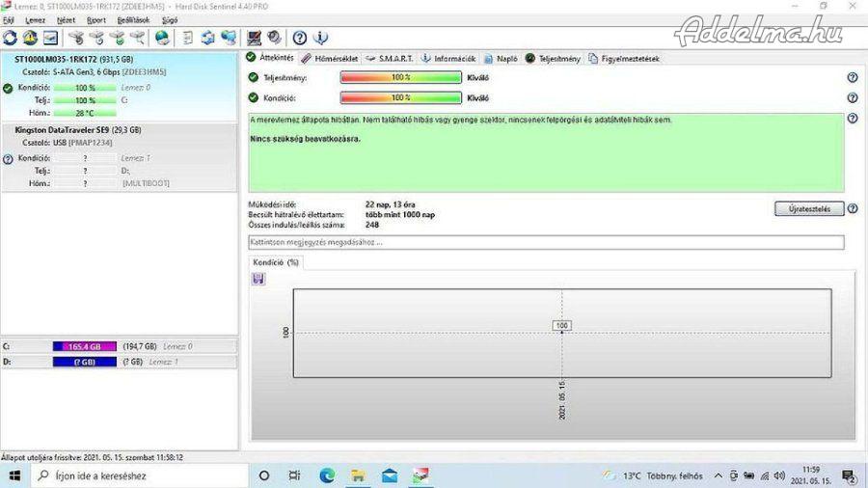Screen dimensions: 868x488
Task: Open the report document icon in toolbar
Action: coord(188,38)
